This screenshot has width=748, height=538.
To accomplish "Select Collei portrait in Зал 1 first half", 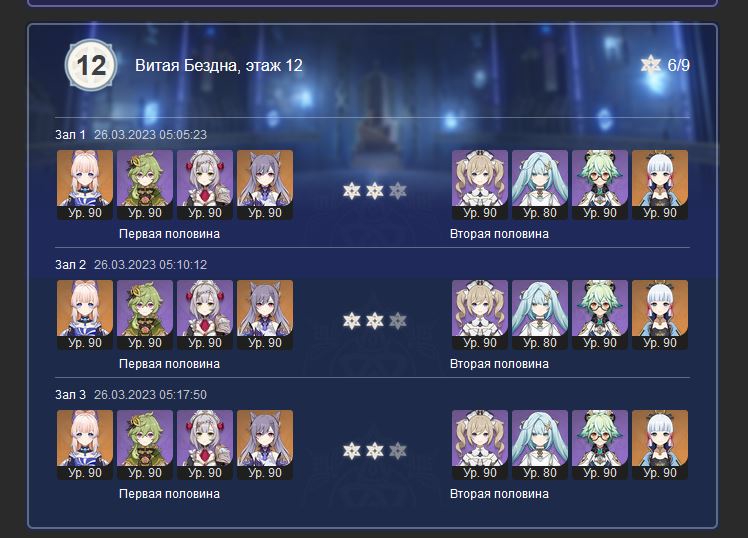I will (145, 185).
